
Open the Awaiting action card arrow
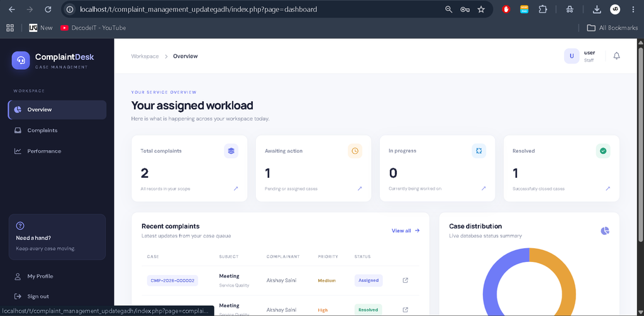[359, 188]
